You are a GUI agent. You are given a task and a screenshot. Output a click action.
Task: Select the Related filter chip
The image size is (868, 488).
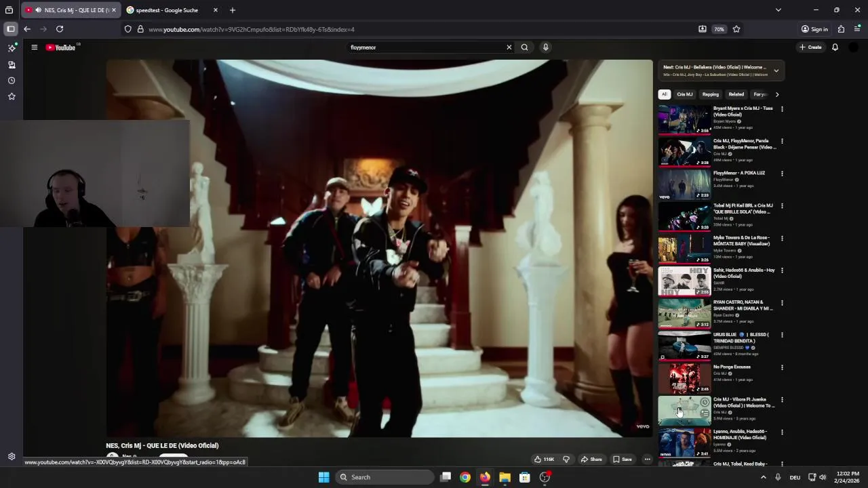(736, 94)
